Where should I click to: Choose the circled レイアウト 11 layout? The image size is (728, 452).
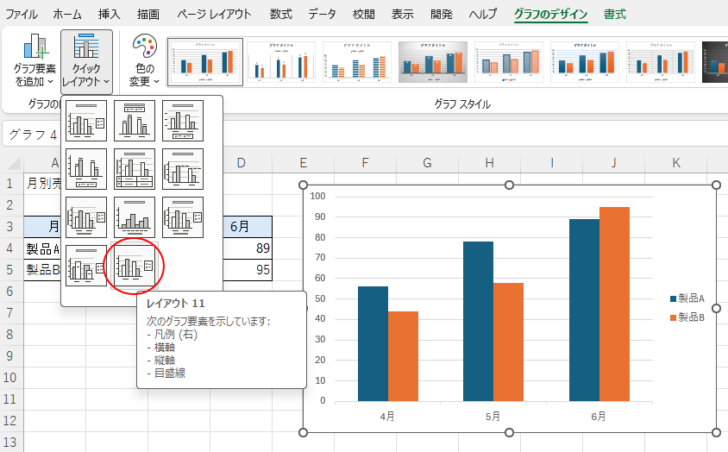click(x=135, y=265)
